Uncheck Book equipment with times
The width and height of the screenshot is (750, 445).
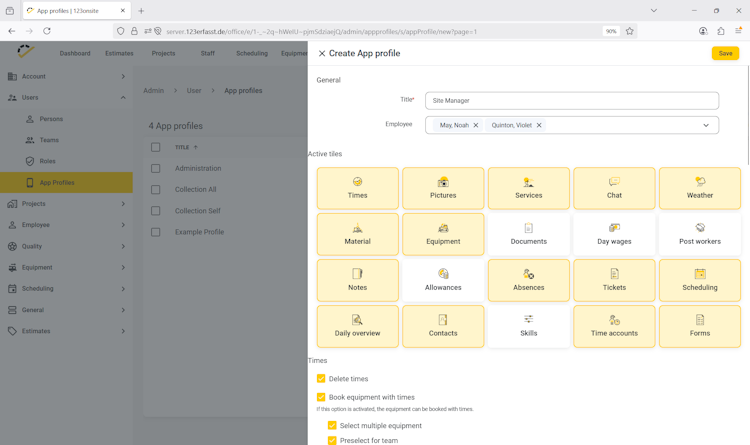coord(321,397)
